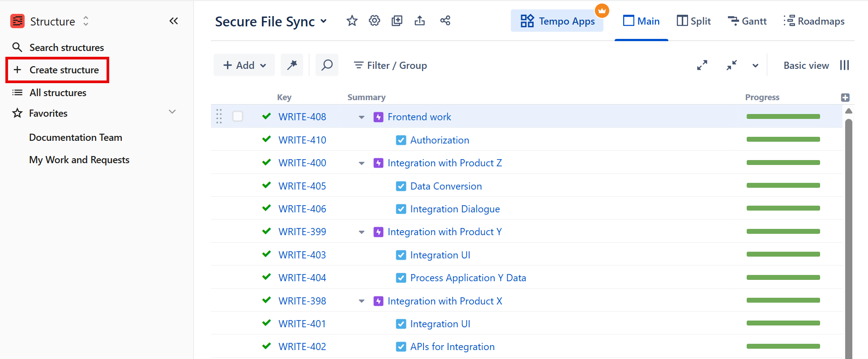This screenshot has width=868, height=359.
Task: Click the share structure icon
Action: coord(445,21)
